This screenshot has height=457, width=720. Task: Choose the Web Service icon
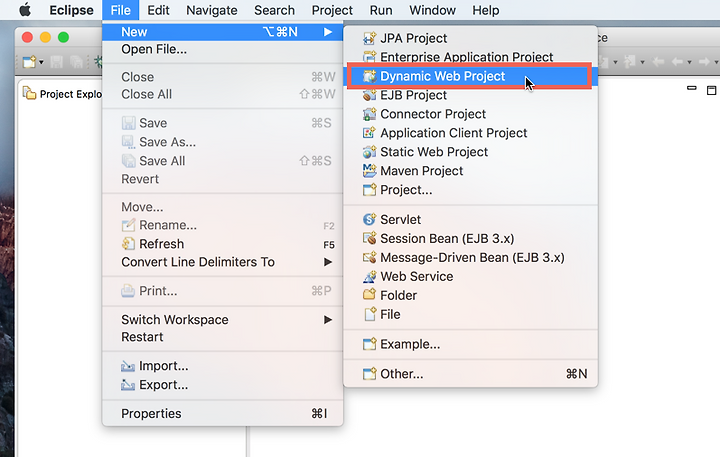(x=369, y=276)
